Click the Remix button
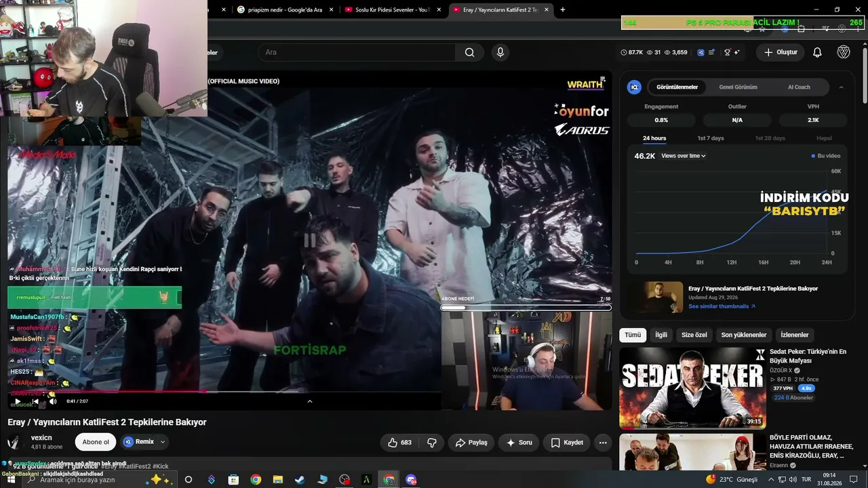This screenshot has height=488, width=868. pyautogui.click(x=139, y=442)
